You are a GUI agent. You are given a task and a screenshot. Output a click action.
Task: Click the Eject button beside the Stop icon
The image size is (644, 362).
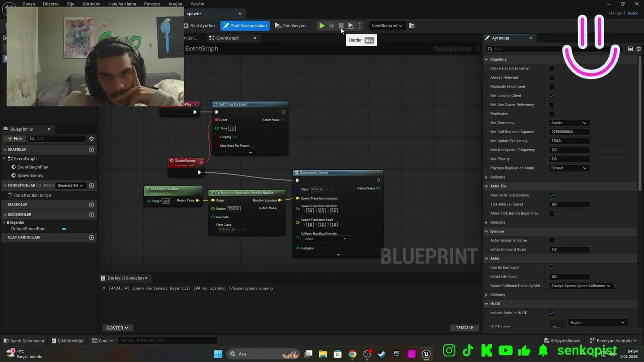click(x=351, y=26)
